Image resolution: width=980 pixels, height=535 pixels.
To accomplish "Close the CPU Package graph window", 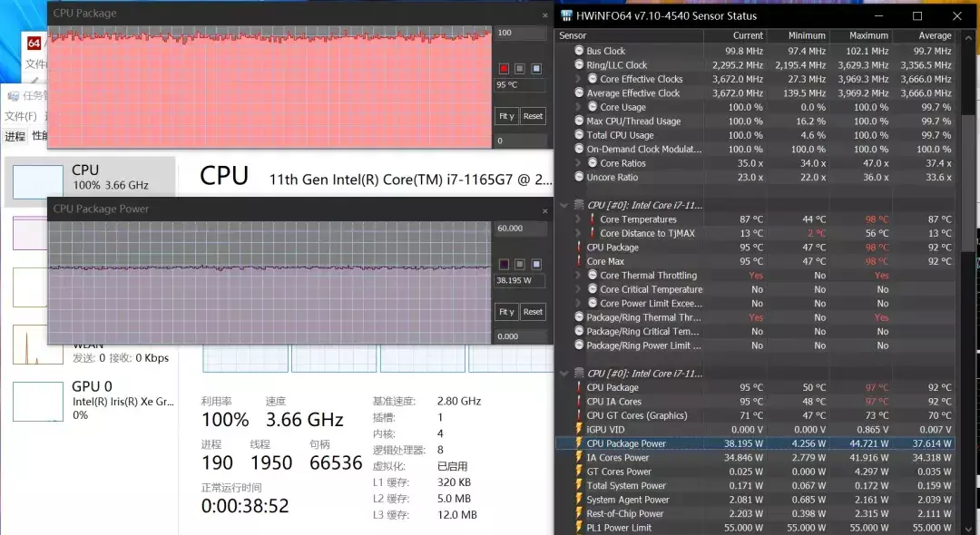I will 545,15.
